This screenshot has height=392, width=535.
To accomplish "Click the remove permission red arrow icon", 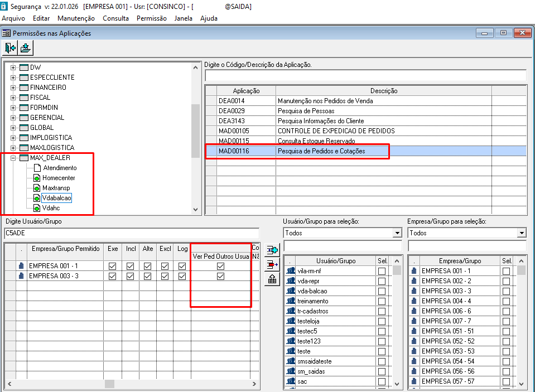I will (272, 264).
